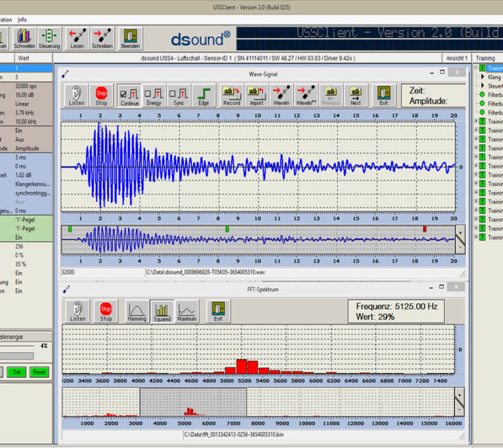The height and width of the screenshot is (448, 503).
Task: Select the Linear value row
Action: point(26,104)
